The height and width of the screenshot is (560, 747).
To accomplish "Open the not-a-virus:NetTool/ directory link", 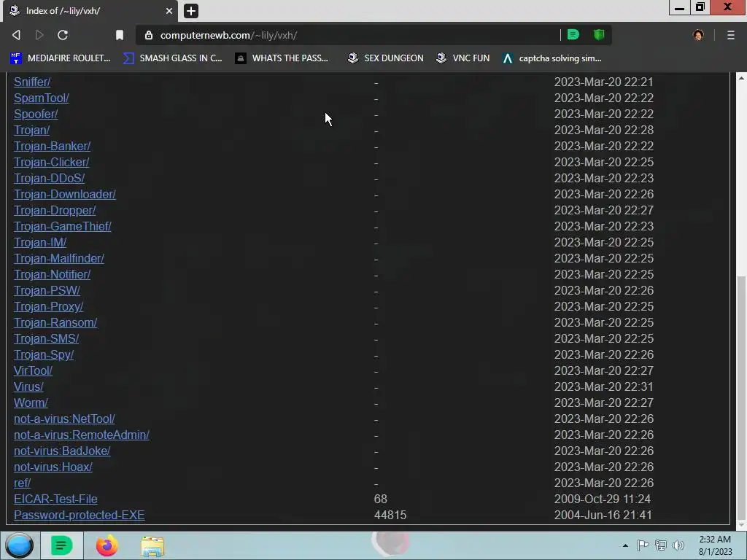I will click(x=64, y=419).
